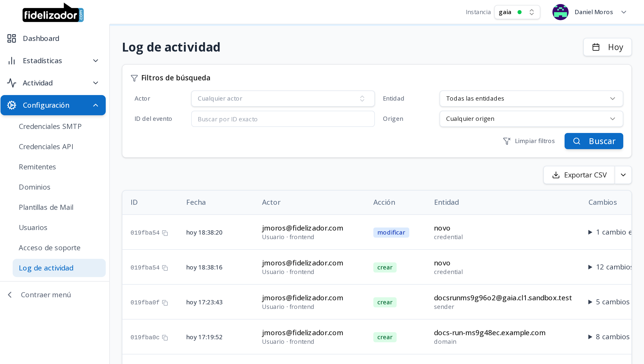Click the Fecha column header
Image resolution: width=644 pixels, height=364 pixels.
click(196, 202)
